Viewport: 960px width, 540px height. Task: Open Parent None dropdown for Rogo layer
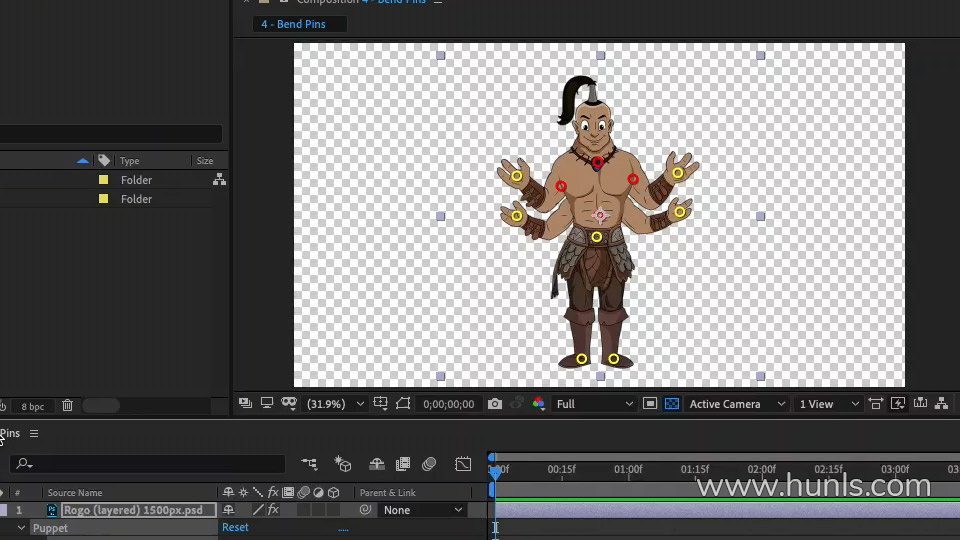[422, 510]
